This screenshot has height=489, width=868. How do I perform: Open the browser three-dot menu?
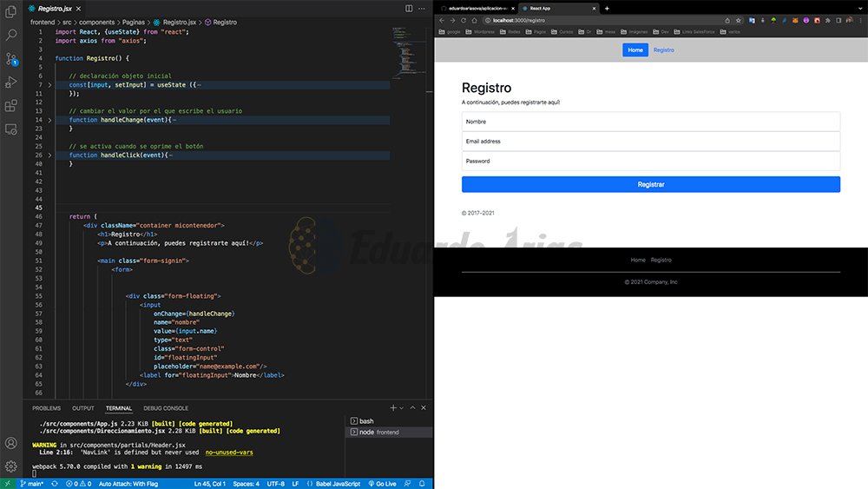tap(860, 21)
